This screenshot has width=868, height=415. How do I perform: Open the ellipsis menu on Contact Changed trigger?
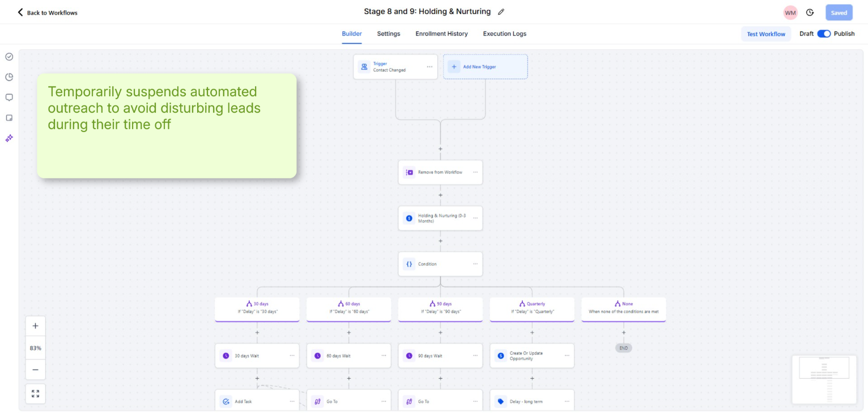(429, 66)
